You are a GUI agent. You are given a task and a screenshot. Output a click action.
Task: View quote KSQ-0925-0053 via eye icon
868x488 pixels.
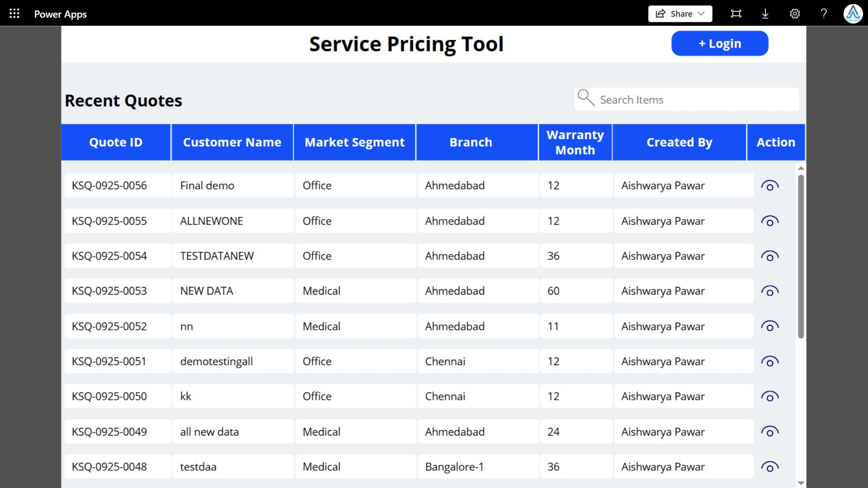tap(769, 291)
